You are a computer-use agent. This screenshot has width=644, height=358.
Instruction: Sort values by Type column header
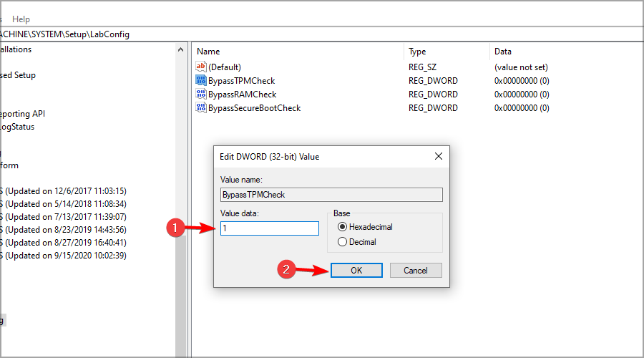(x=447, y=52)
